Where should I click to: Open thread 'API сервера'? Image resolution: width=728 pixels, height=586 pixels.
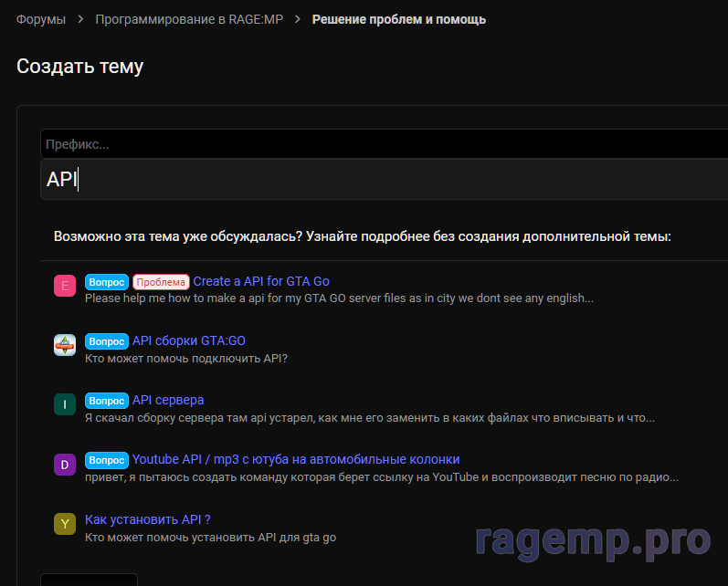click(168, 400)
